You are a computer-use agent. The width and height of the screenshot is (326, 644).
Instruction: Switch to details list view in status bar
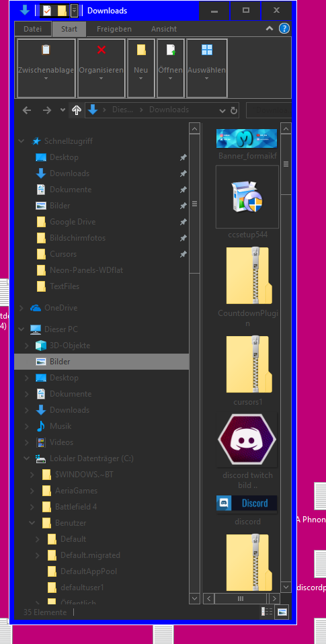[266, 612]
